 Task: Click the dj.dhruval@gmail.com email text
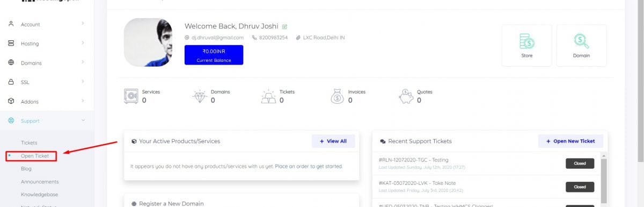tap(218, 38)
